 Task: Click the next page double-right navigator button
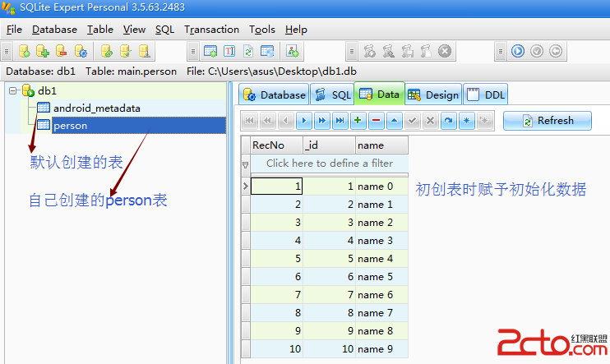[x=321, y=121]
